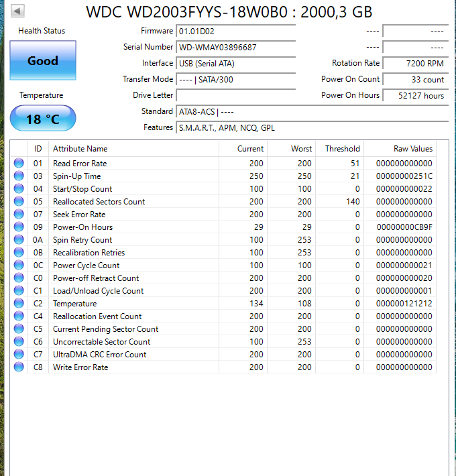Click the Firmware field showing 01.01D02
This screenshot has width=456, height=476.
[x=236, y=32]
